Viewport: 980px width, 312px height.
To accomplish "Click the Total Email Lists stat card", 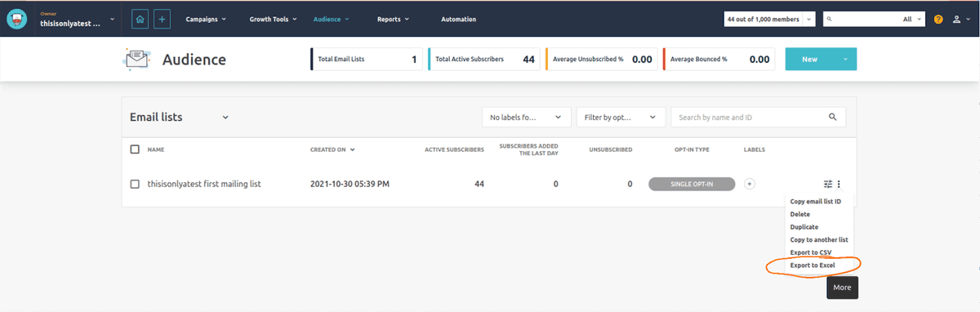I will (x=367, y=59).
